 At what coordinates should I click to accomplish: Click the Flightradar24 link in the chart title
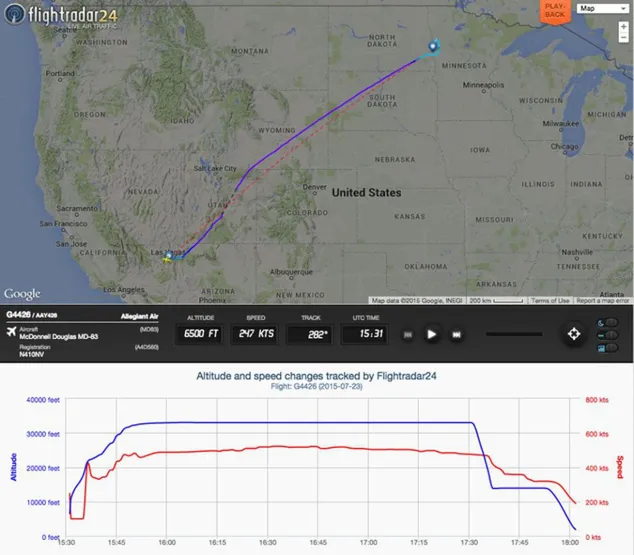(x=406, y=376)
